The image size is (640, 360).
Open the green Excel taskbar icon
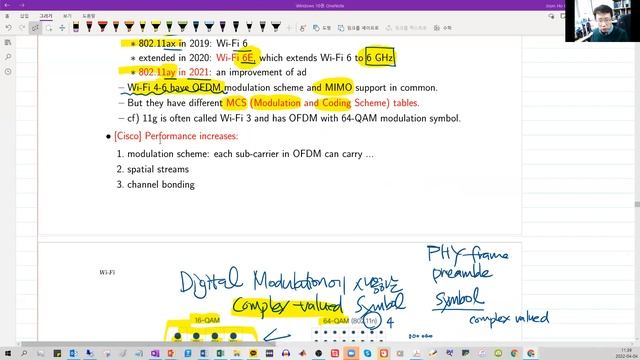[x=220, y=353]
